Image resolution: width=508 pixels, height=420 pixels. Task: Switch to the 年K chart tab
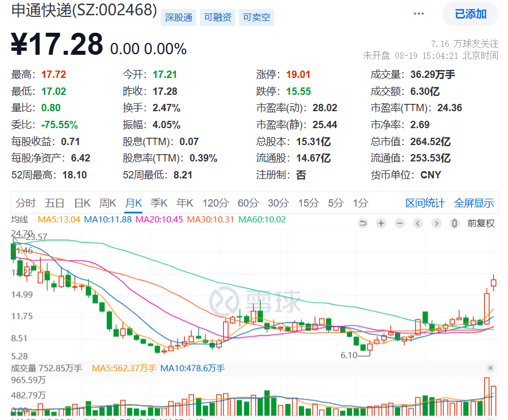click(185, 203)
